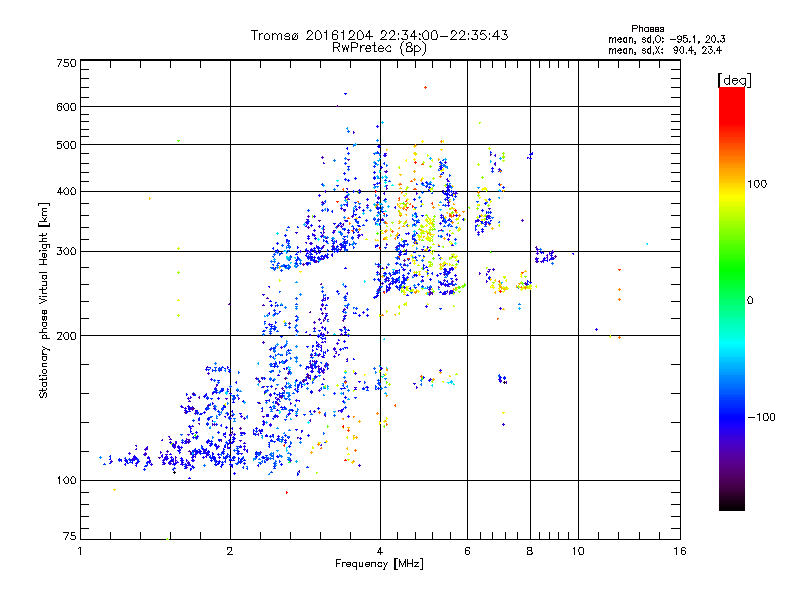Click the y-axis '600' tick label

tap(66, 107)
